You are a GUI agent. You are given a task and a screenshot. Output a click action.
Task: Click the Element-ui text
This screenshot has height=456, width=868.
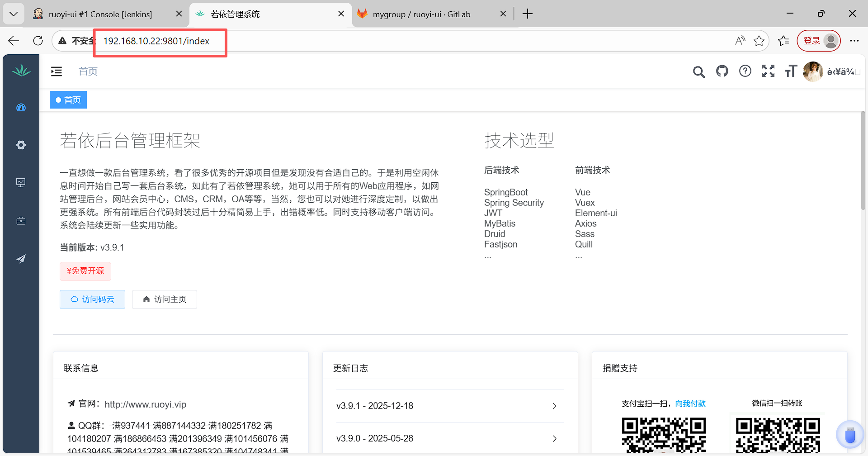596,213
